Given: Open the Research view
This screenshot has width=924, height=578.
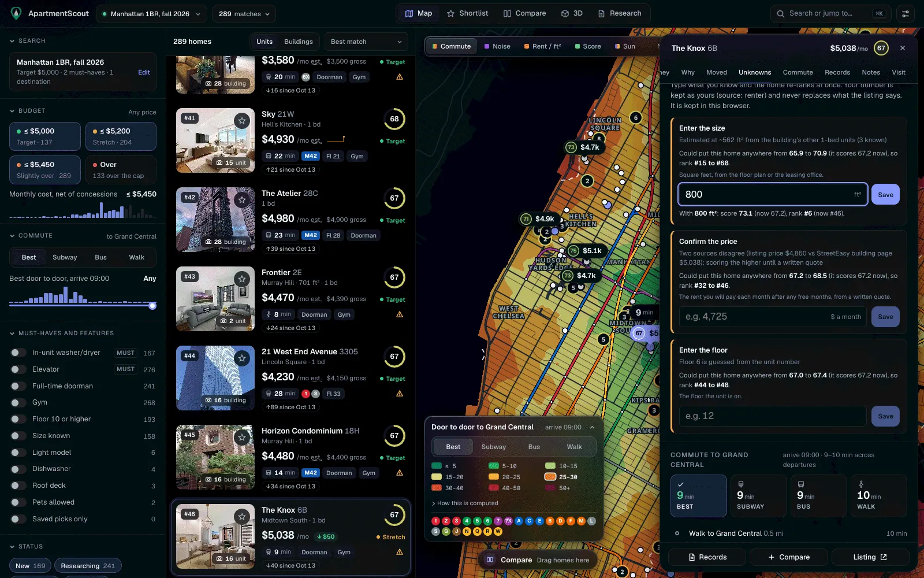Looking at the screenshot, I should 620,13.
